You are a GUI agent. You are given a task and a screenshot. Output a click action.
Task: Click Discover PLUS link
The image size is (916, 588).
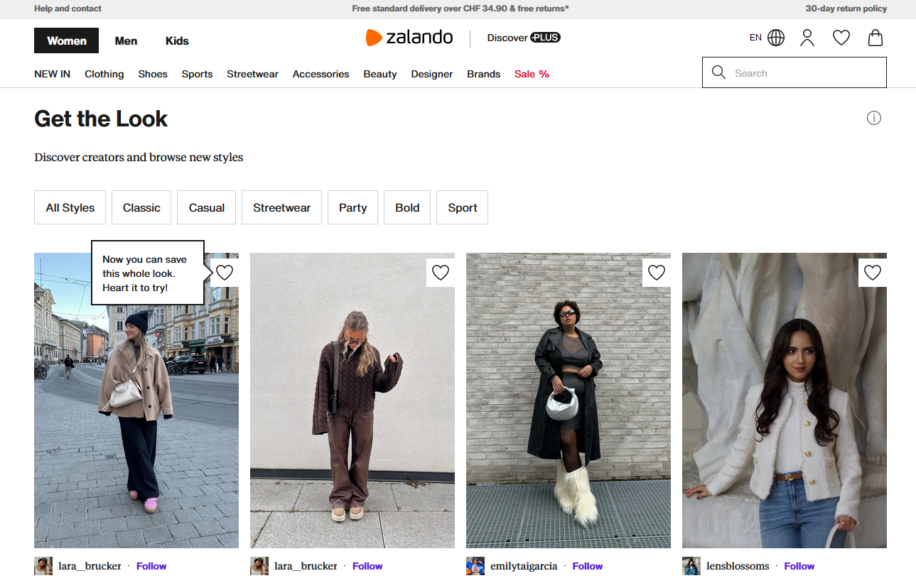524,38
